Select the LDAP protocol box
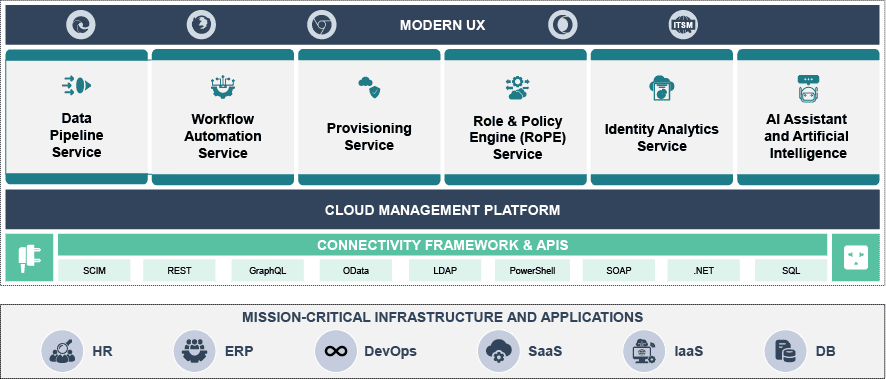Viewport: 886px width, 379px height. click(445, 271)
